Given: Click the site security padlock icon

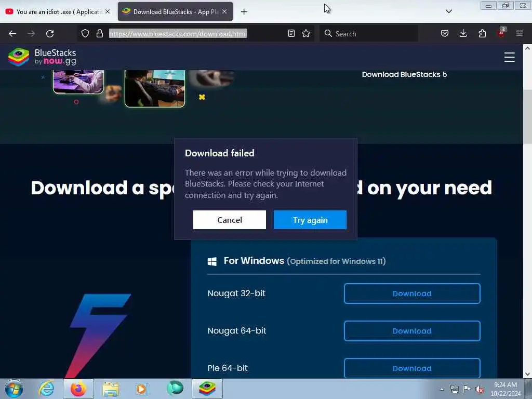Looking at the screenshot, I should point(99,33).
